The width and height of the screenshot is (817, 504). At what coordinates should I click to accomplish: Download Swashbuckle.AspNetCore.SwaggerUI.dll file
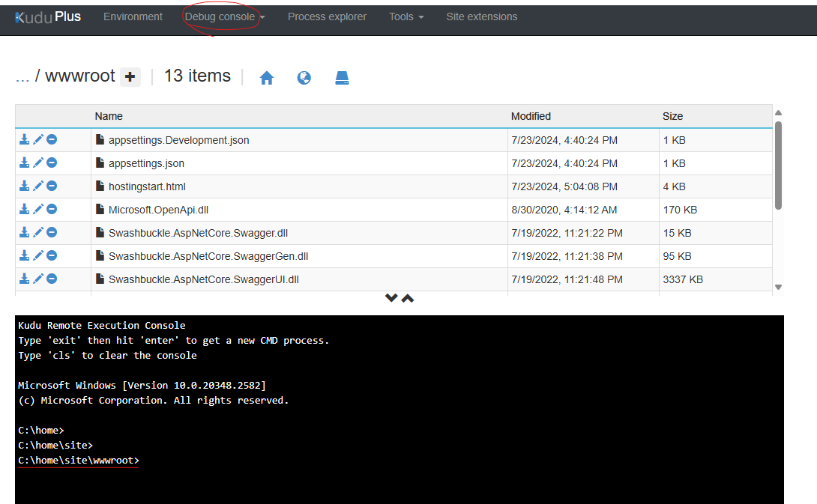pyautogui.click(x=25, y=279)
